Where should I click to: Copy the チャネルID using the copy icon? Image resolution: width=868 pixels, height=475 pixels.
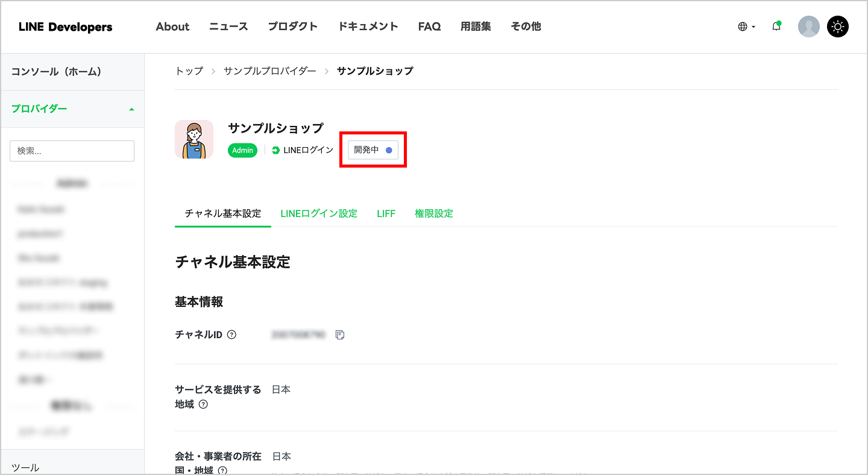339,335
